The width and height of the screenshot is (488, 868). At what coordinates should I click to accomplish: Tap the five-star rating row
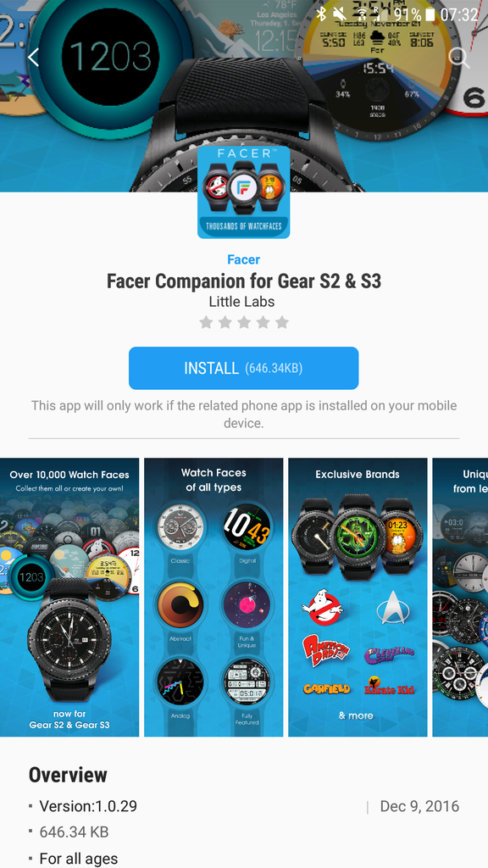coord(243,322)
